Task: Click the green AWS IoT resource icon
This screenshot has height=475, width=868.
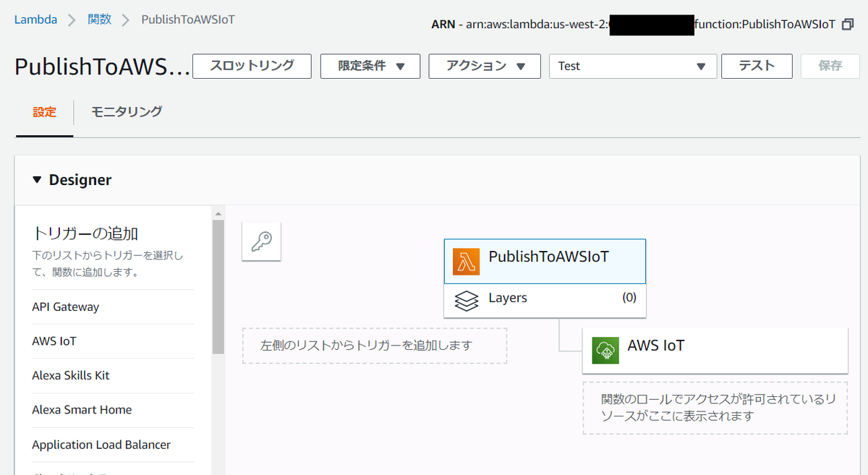Action: pyautogui.click(x=605, y=351)
